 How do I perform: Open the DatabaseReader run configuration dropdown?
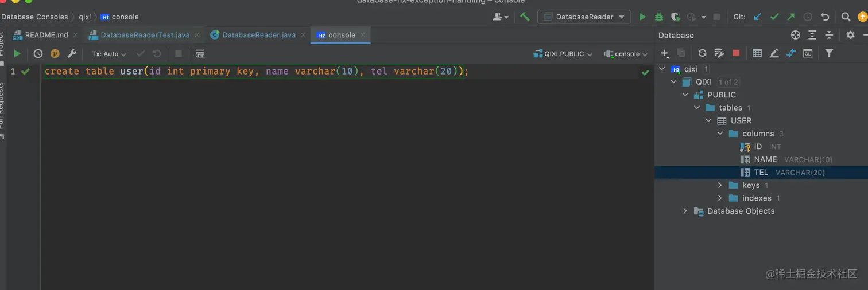(584, 17)
